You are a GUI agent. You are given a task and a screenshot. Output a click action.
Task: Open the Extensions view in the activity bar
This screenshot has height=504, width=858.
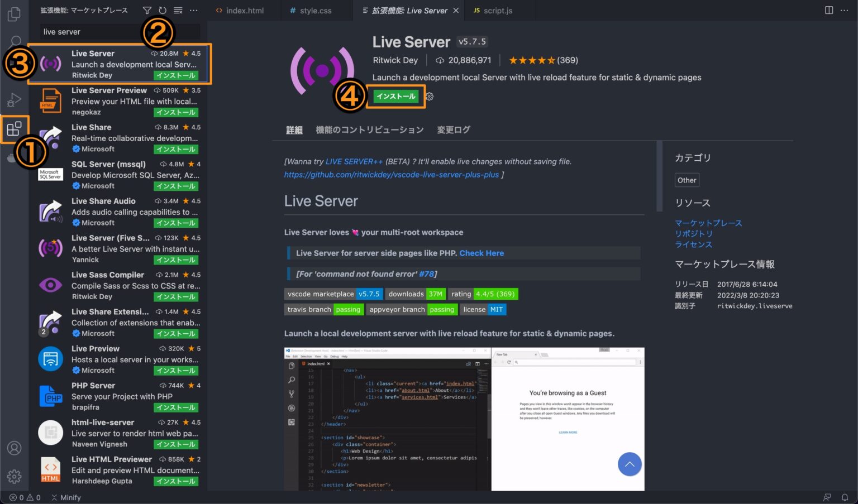14,129
